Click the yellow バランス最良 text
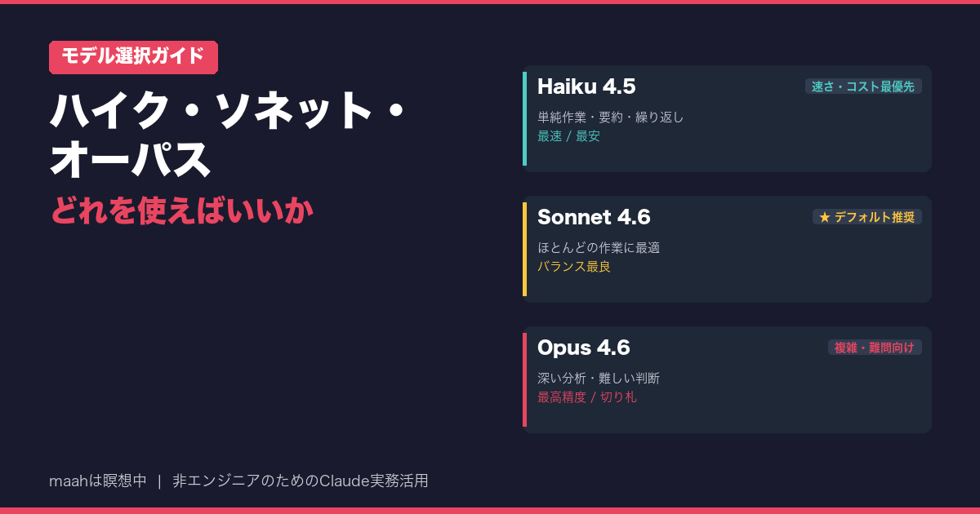This screenshot has width=980, height=514. [574, 267]
